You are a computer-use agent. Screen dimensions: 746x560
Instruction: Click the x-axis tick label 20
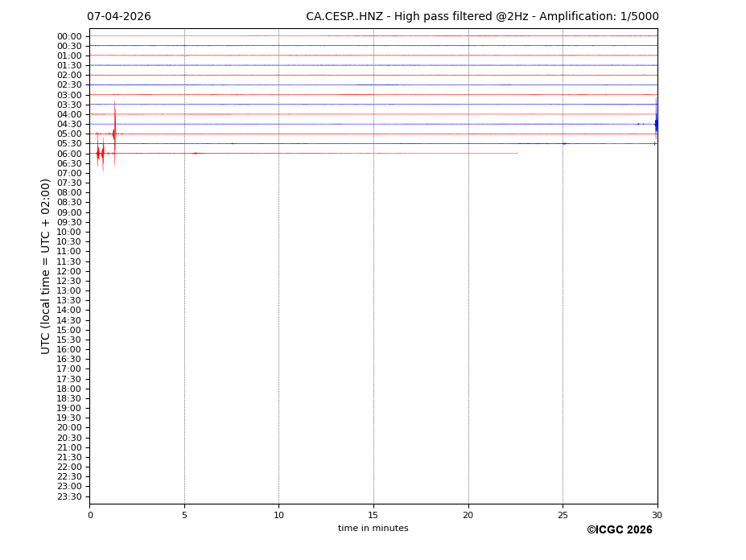(x=468, y=515)
